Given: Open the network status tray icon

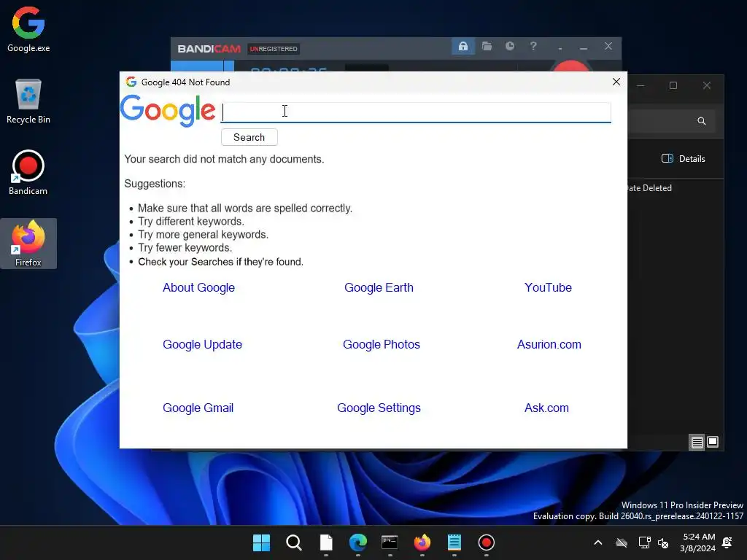Looking at the screenshot, I should coord(644,542).
